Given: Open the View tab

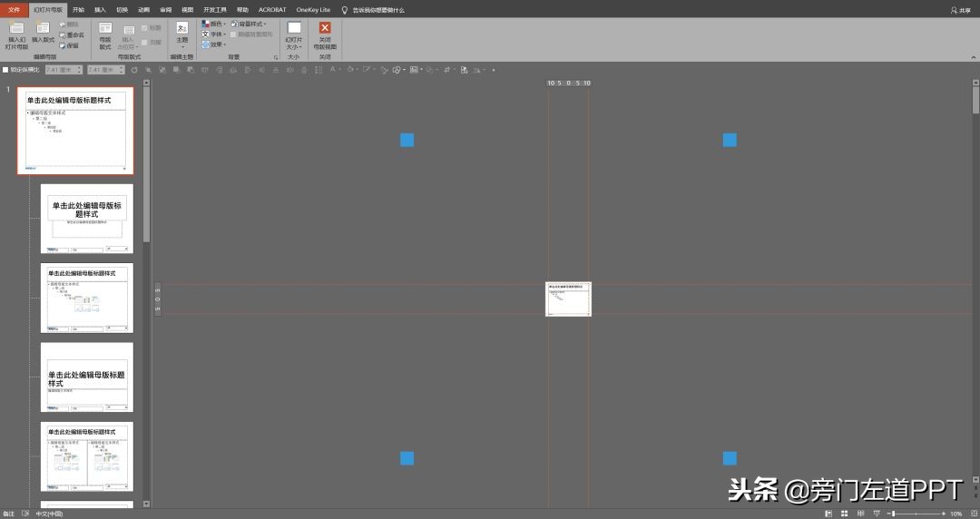Looking at the screenshot, I should [188, 9].
